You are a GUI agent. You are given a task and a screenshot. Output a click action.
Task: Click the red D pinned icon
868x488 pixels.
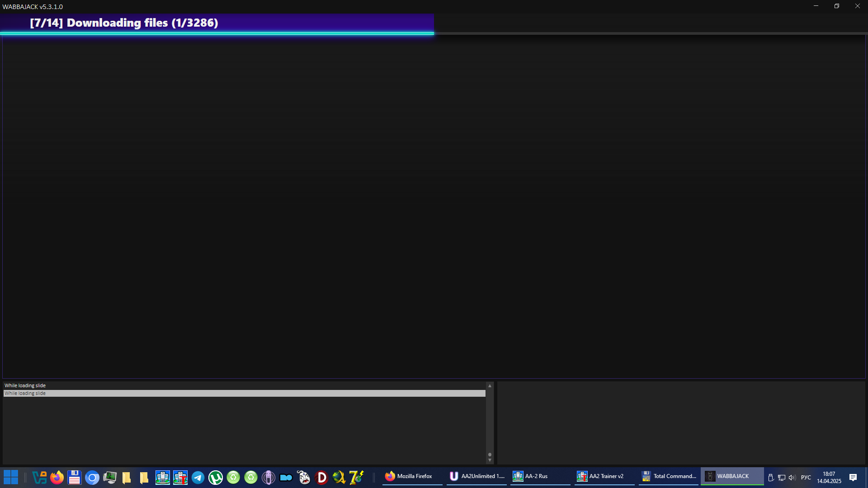coord(321,477)
